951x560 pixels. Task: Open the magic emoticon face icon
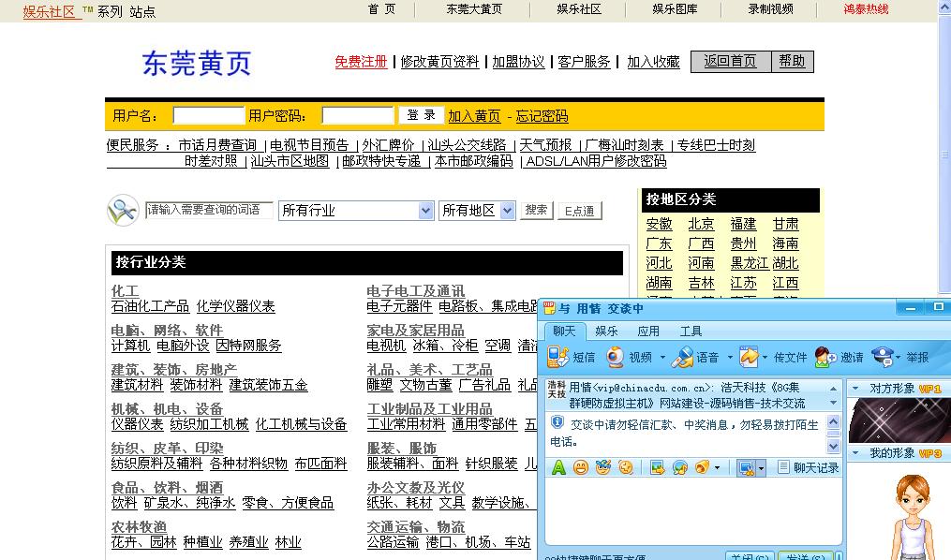tap(602, 467)
